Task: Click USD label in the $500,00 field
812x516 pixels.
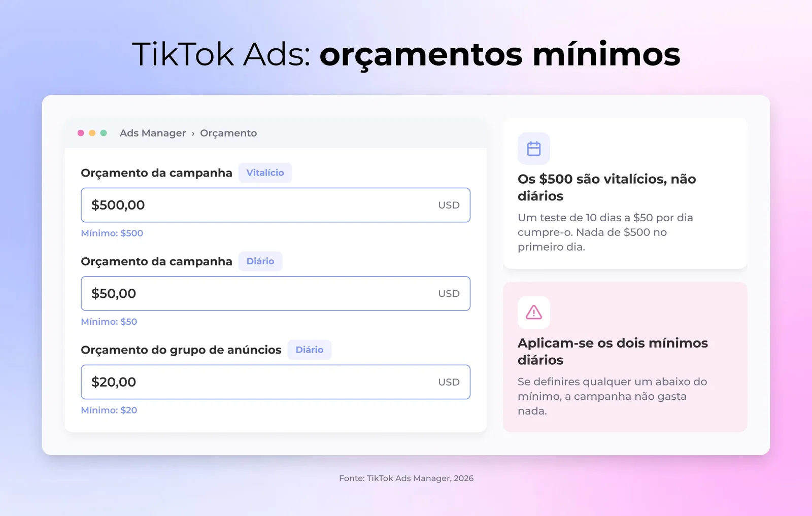Action: (449, 205)
